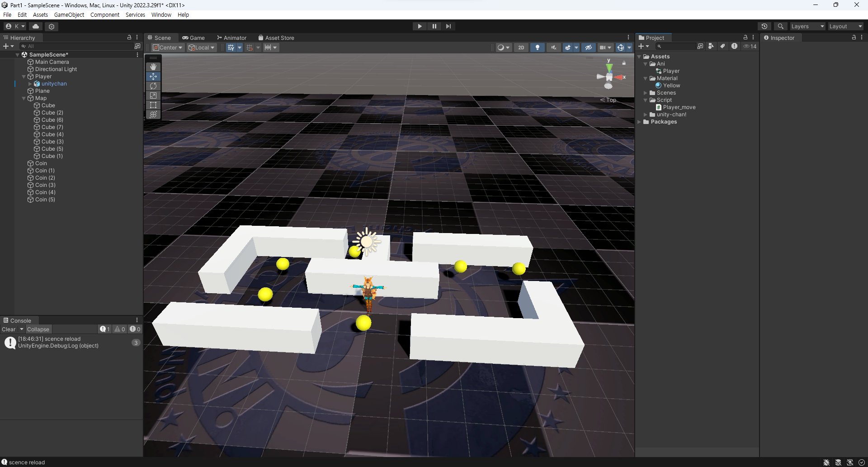The width and height of the screenshot is (868, 467).
Task: Click the Pause button
Action: [434, 26]
